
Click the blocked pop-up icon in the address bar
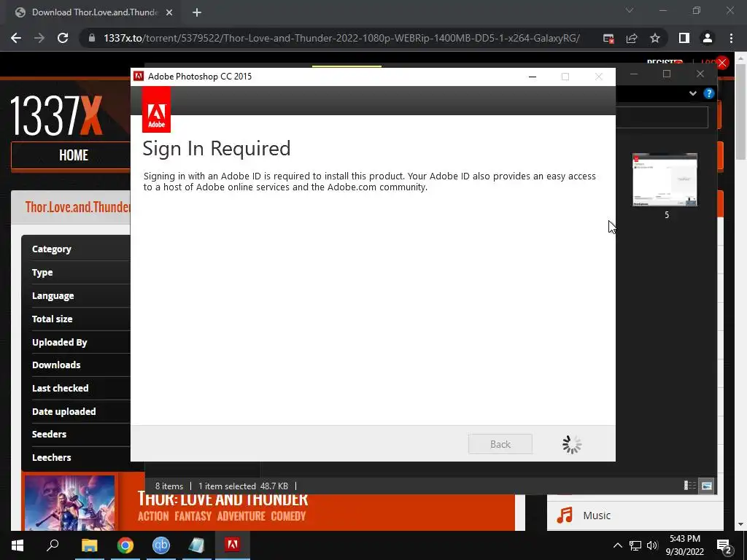coord(608,38)
